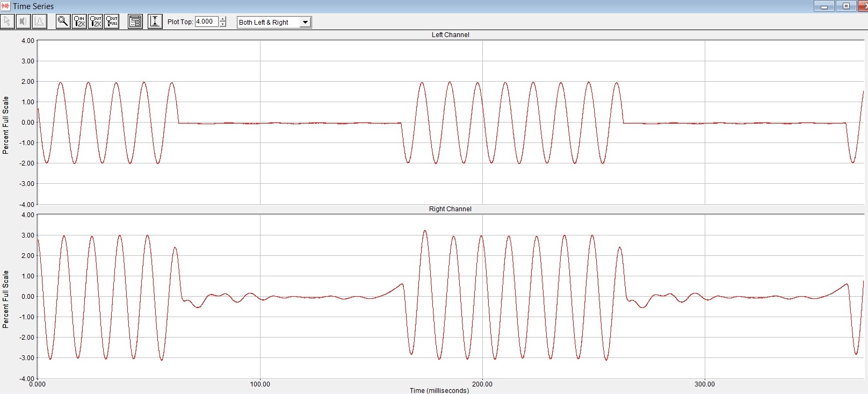Viewport: 868px width, 394px height.
Task: Click the vertical autoscale arrows icon
Action: (155, 22)
